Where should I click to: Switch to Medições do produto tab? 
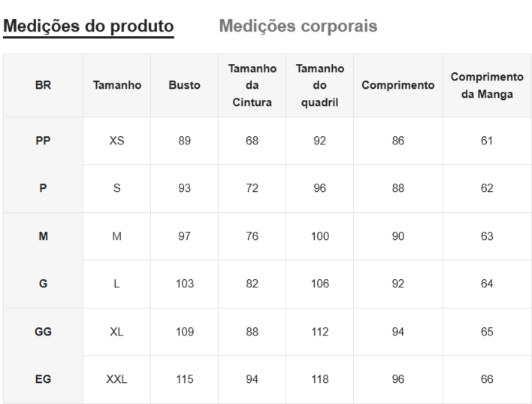pos(89,26)
